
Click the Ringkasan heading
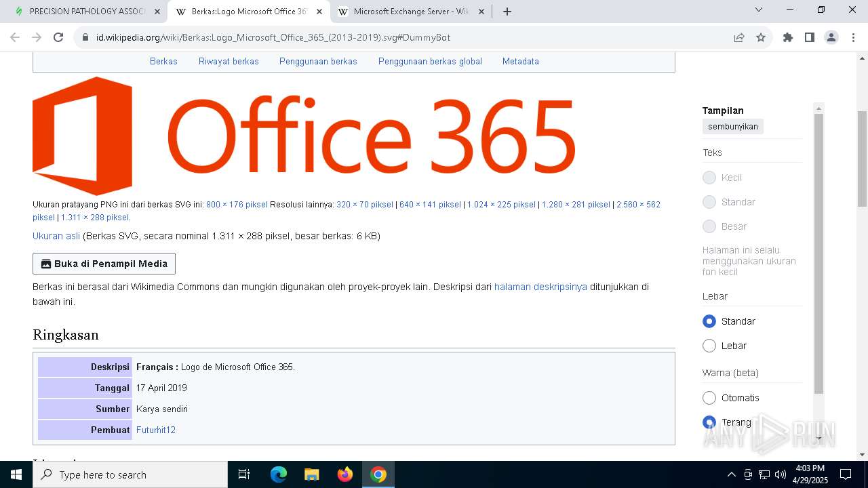(x=66, y=335)
